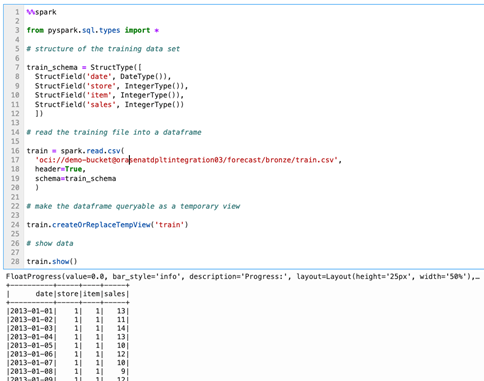
Task: Click the 2013-01-02 date in output
Action: [x=31, y=320]
